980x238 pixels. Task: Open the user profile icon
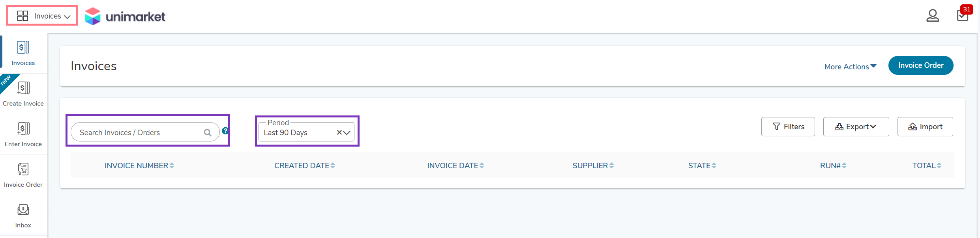tap(933, 16)
